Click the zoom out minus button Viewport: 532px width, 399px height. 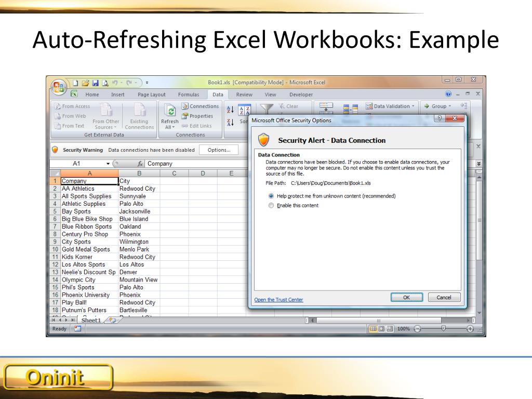417,328
